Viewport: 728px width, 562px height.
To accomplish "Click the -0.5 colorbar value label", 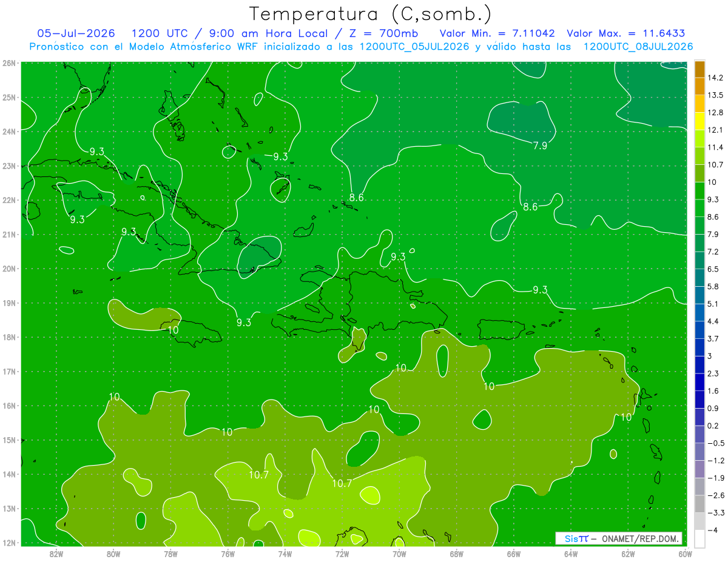I will click(x=716, y=443).
